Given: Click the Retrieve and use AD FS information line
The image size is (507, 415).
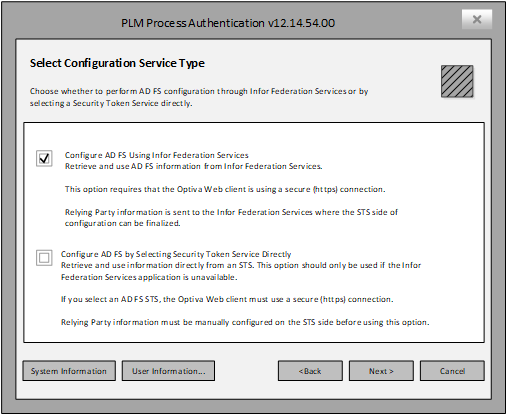Looking at the screenshot, I should (194, 166).
